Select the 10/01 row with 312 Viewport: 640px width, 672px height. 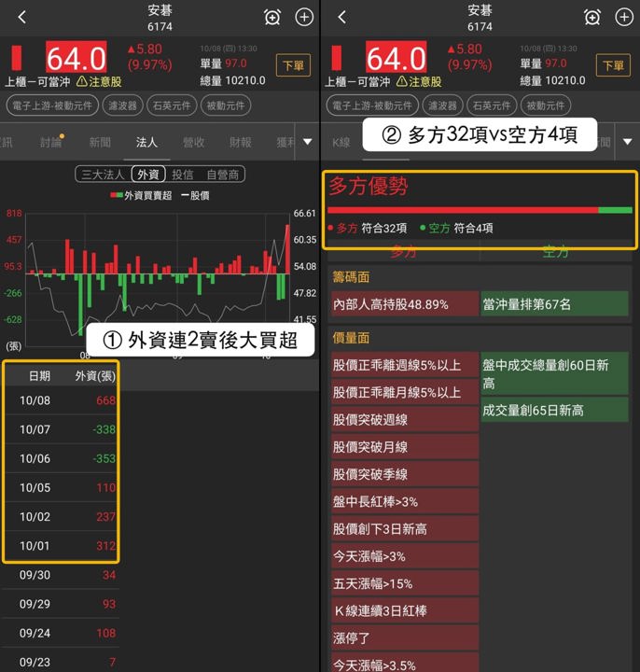61,546
